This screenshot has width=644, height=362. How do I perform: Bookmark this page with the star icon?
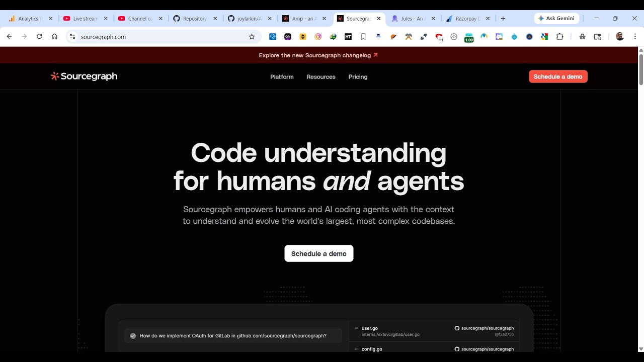pyautogui.click(x=252, y=37)
